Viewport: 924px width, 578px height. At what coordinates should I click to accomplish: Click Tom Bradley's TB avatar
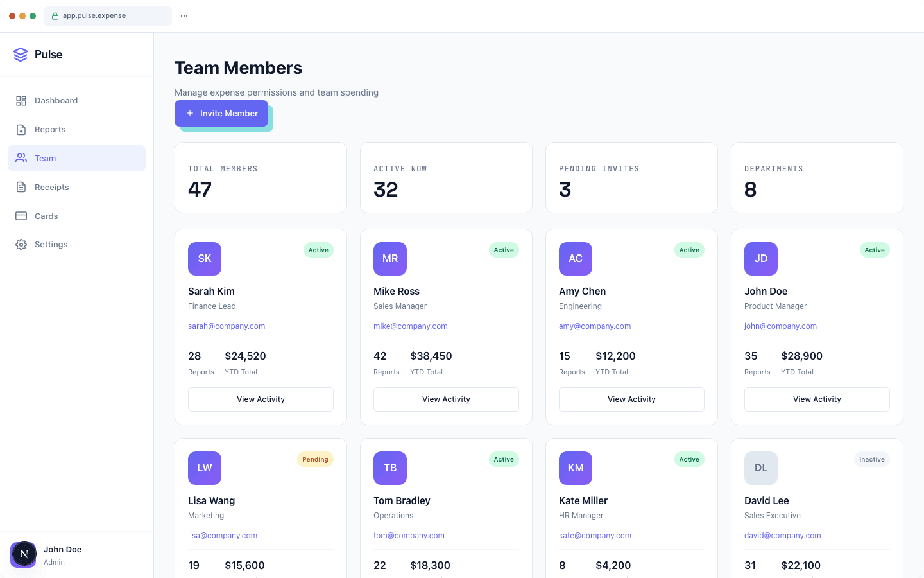coord(390,468)
